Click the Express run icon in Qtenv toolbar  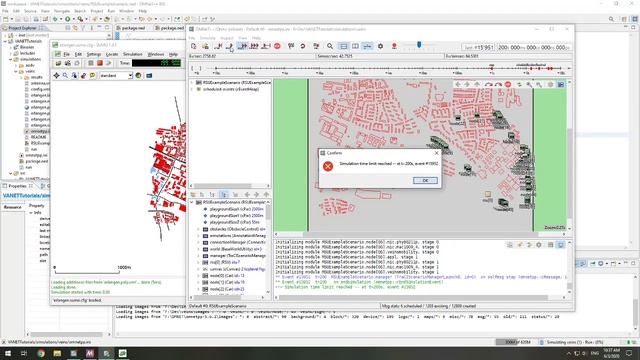(x=254, y=47)
